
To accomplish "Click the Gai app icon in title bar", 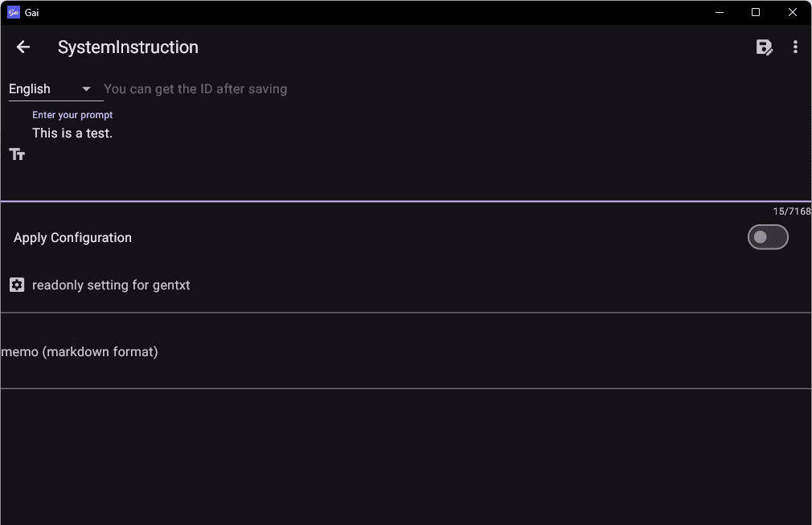I will tap(13, 12).
